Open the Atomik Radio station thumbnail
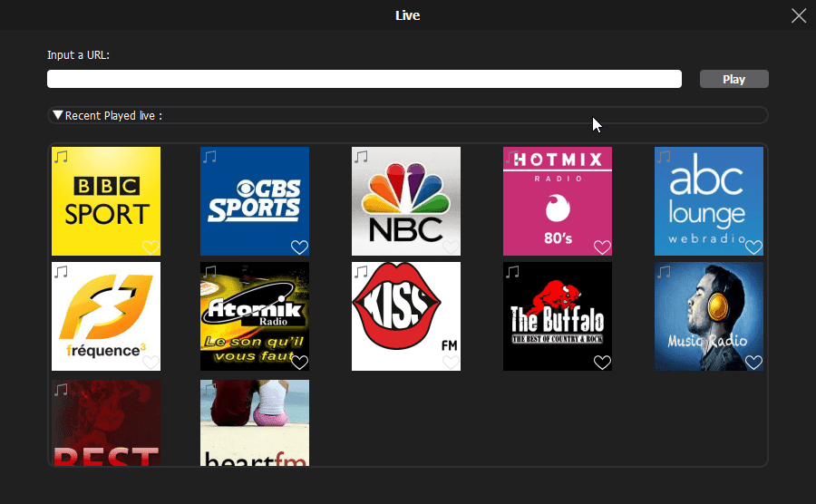This screenshot has width=816, height=504. [255, 316]
